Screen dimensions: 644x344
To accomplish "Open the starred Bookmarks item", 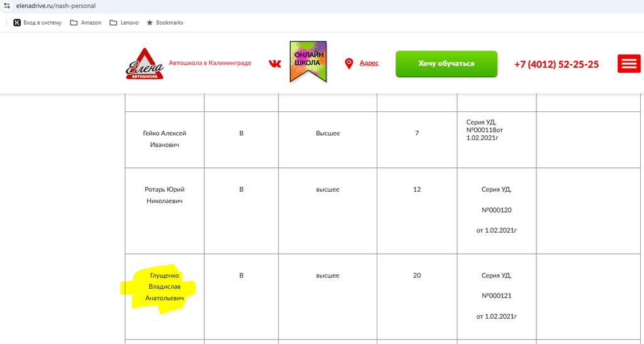I will (165, 23).
